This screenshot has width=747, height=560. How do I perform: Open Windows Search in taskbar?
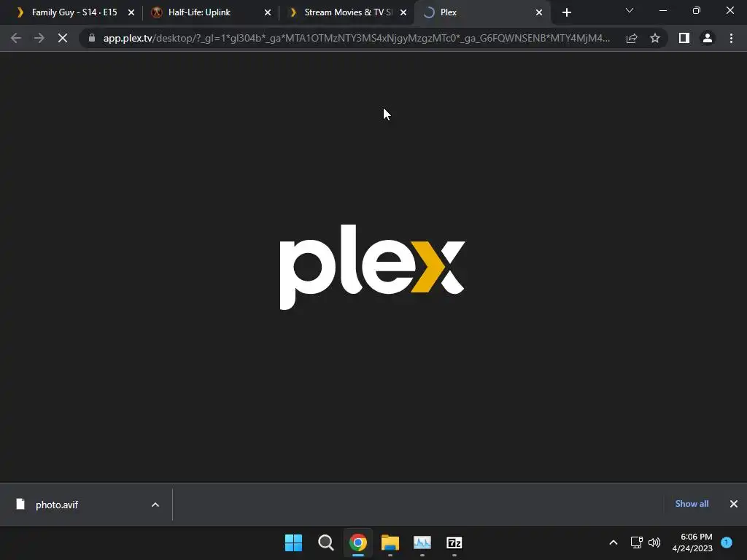[x=326, y=542]
